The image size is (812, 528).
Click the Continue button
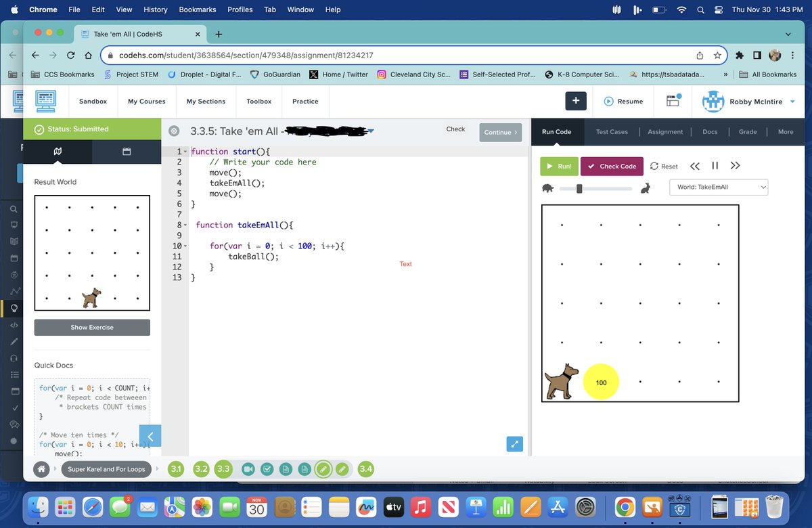click(x=501, y=132)
